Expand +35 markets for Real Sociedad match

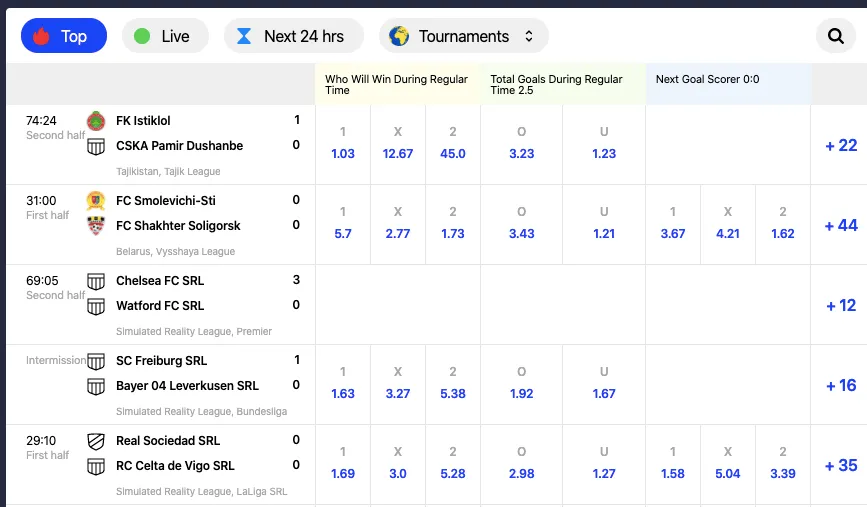click(841, 466)
